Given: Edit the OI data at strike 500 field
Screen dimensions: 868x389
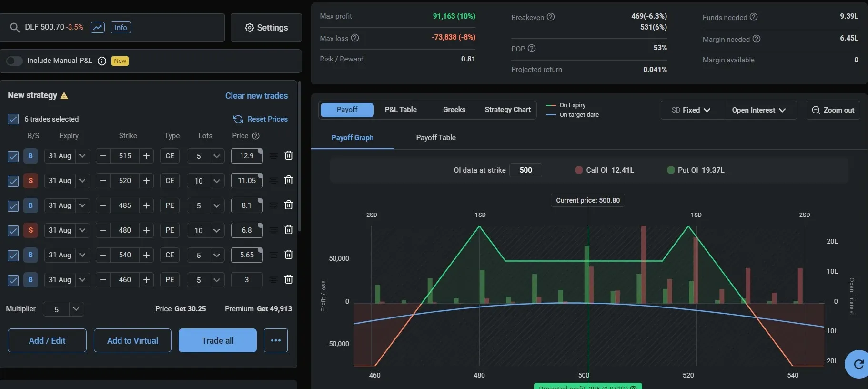Looking at the screenshot, I should (525, 170).
